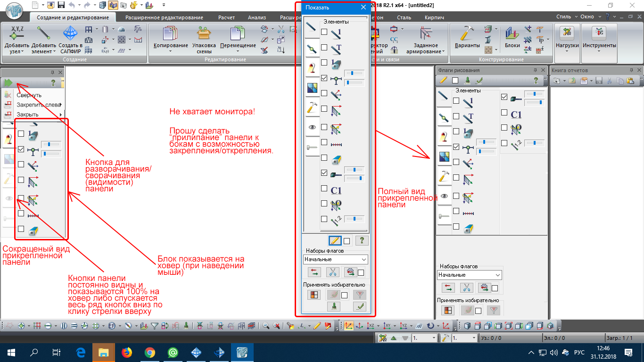Click the Варианты hammer icon in ribbon
The height and width of the screenshot is (362, 644).
pyautogui.click(x=467, y=33)
